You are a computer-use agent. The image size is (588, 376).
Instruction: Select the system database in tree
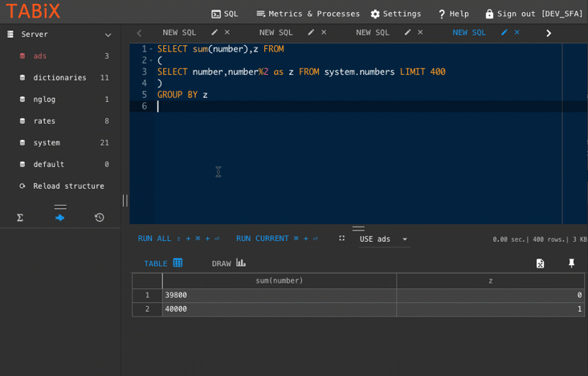click(47, 143)
